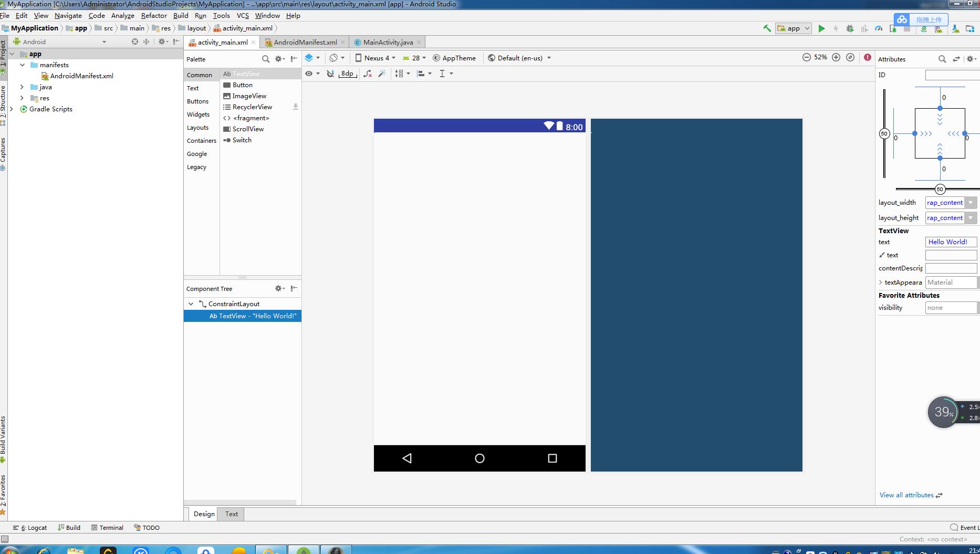The height and width of the screenshot is (554, 980).
Task: Select Layouts palette category
Action: 197,128
